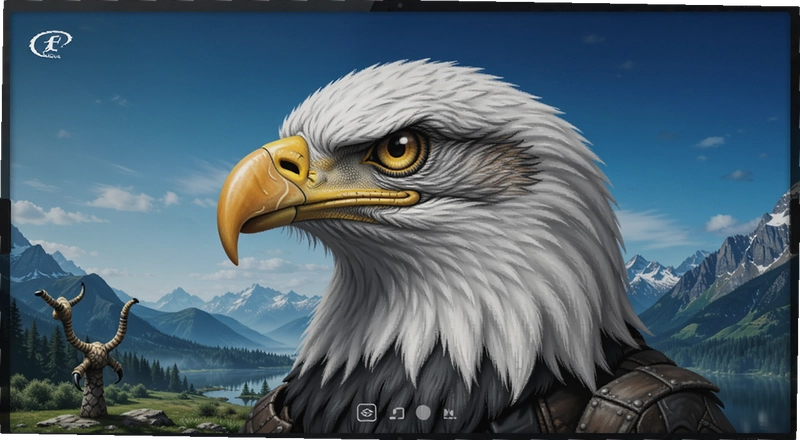This screenshot has width=800, height=440.
Task: Click the stylized E logo in top-left corner
Action: click(x=50, y=44)
